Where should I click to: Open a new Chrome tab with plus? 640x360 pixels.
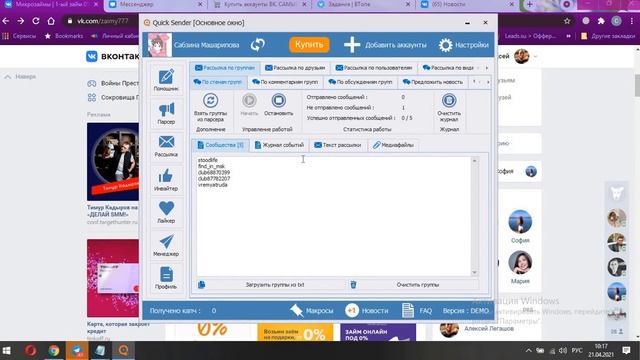tap(529, 4)
